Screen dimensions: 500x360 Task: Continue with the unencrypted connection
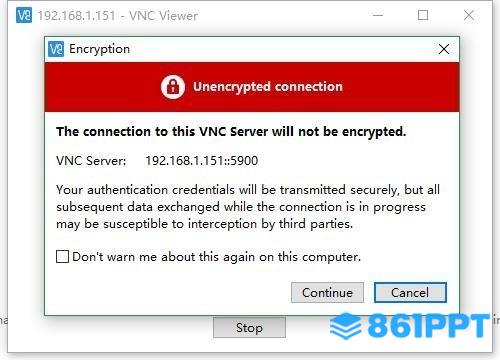pos(327,293)
